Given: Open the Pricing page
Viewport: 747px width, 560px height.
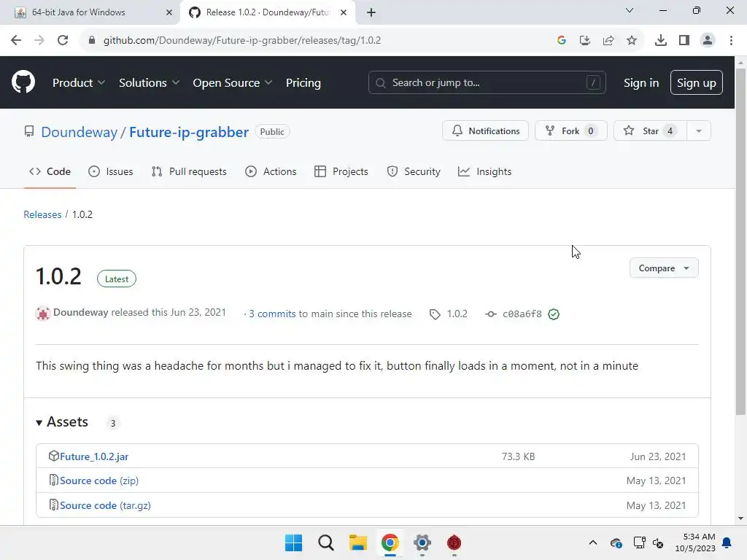Looking at the screenshot, I should tap(303, 83).
